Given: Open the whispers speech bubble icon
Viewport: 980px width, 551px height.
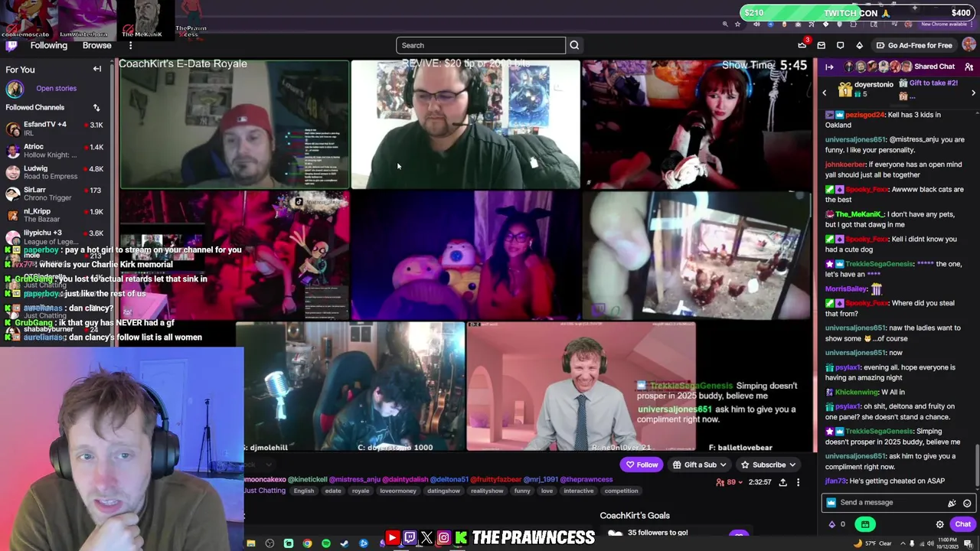Looking at the screenshot, I should coord(840,45).
